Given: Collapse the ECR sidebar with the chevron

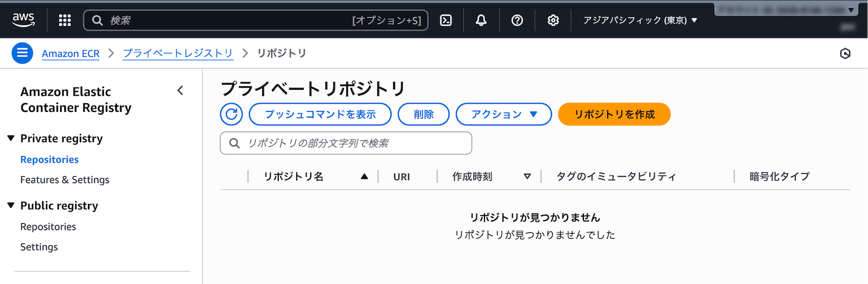Looking at the screenshot, I should 180,90.
